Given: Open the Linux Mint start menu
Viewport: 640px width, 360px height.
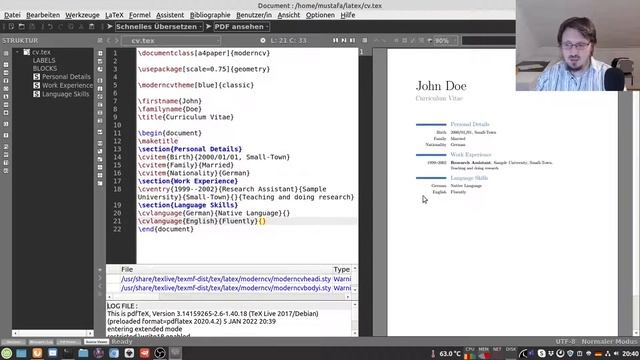Looking at the screenshot, I should (7, 353).
